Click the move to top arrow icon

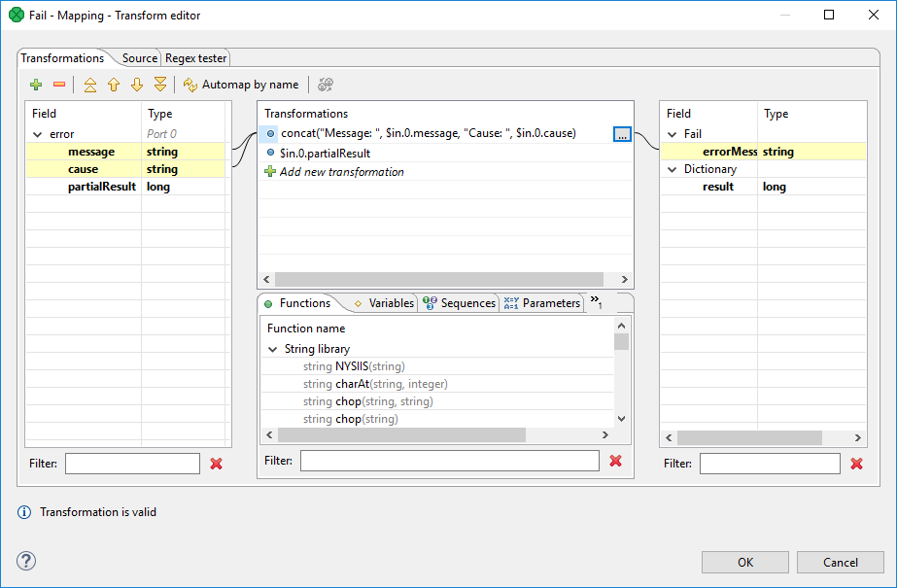[x=90, y=85]
